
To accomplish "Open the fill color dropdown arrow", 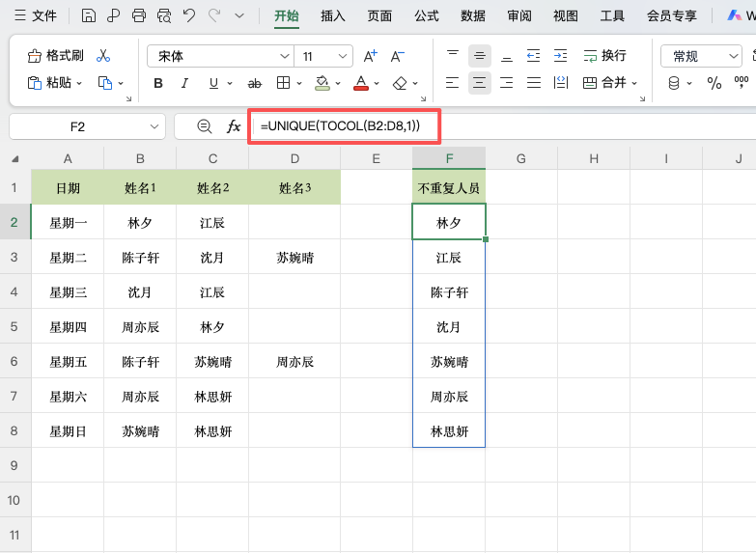I will coord(338,83).
